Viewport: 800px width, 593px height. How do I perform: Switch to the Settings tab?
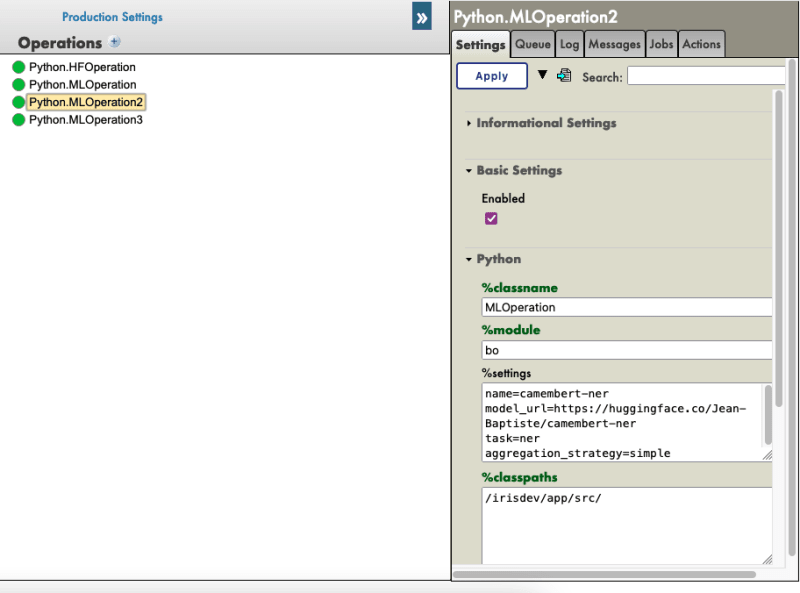(x=480, y=44)
